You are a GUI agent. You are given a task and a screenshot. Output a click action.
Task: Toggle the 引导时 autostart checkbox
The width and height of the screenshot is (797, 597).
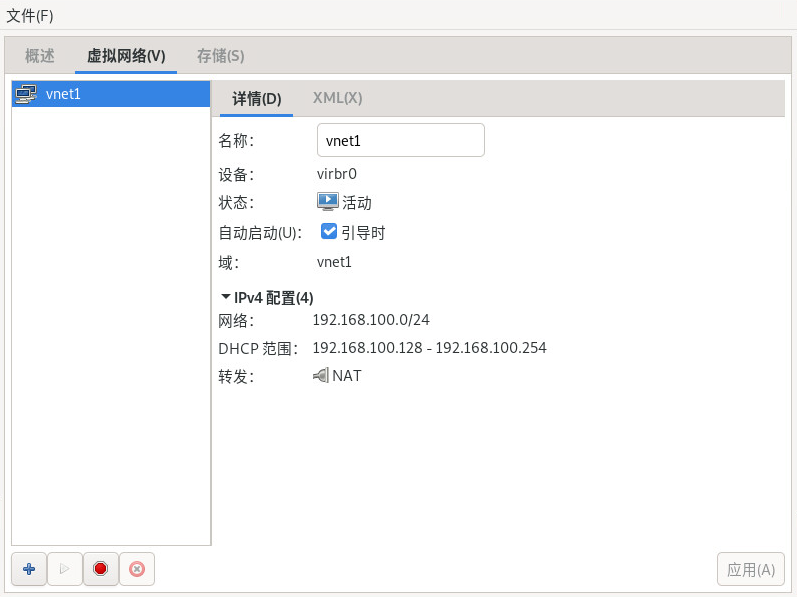(x=329, y=232)
